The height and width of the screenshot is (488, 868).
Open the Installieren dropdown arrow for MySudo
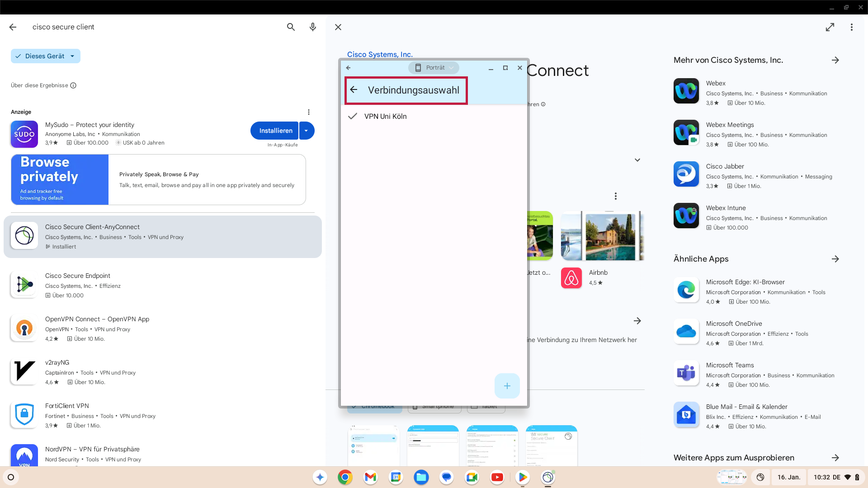click(x=307, y=131)
